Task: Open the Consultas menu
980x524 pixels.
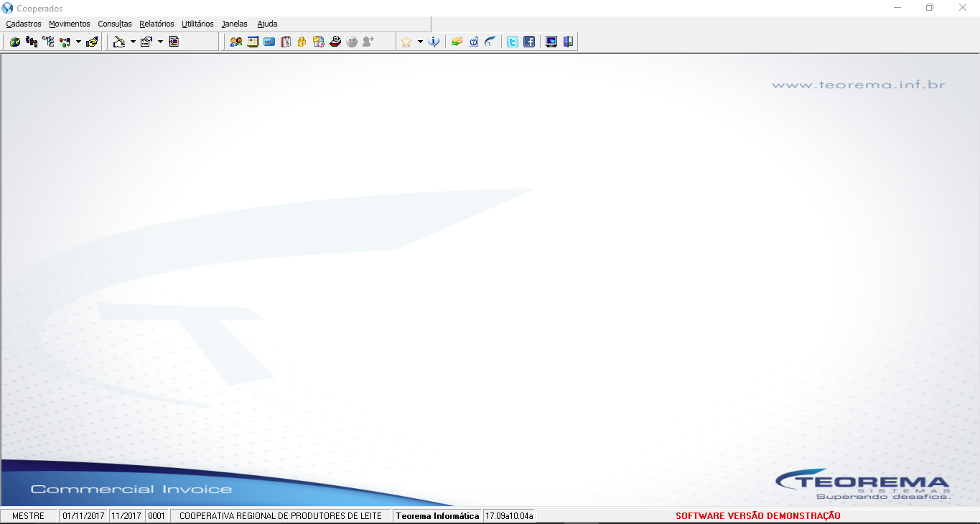Action: pyautogui.click(x=115, y=24)
